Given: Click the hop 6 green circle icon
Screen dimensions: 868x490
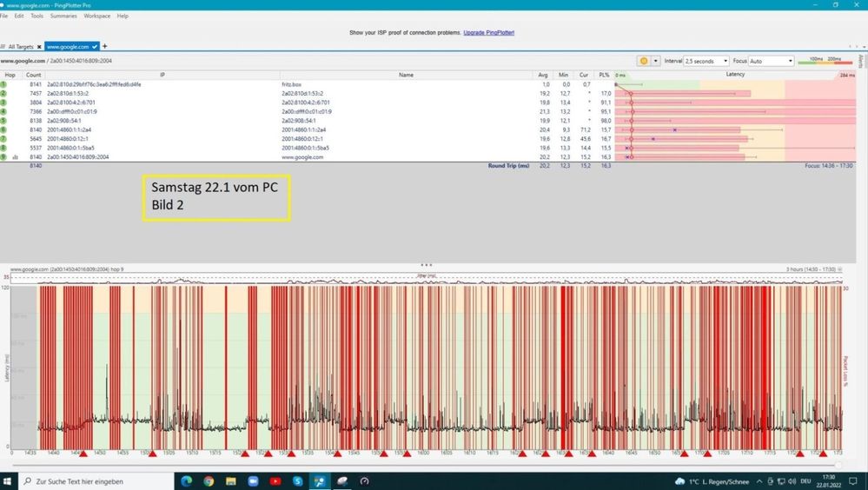Looking at the screenshot, I should (x=3, y=130).
